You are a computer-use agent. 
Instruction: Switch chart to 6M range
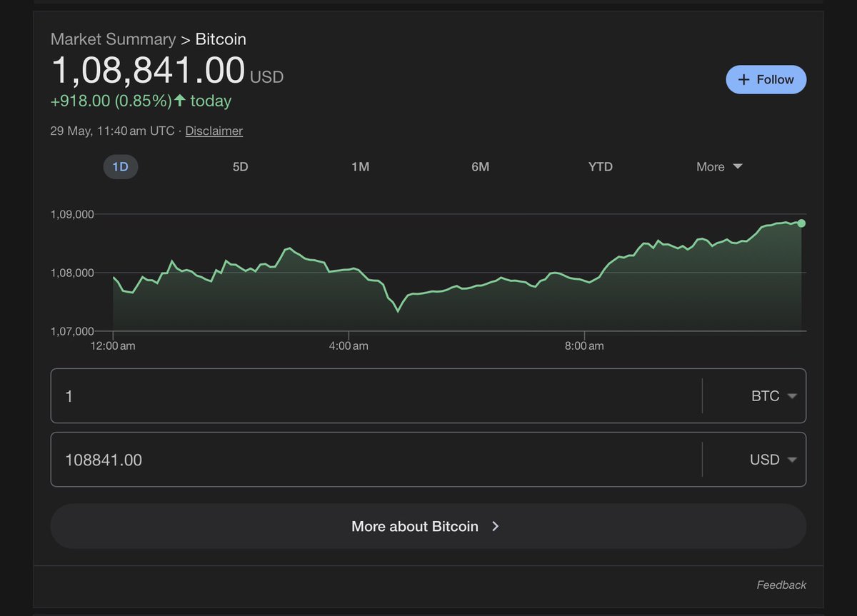click(480, 167)
